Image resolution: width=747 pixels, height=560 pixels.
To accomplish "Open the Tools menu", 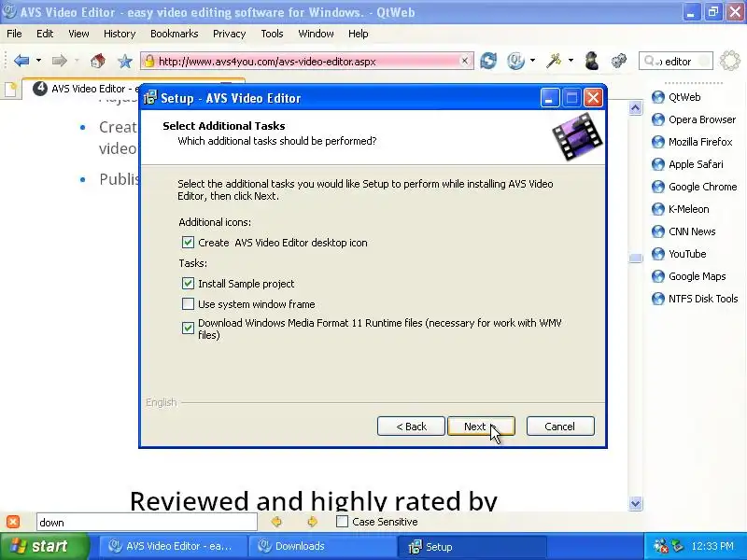I will 272,34.
